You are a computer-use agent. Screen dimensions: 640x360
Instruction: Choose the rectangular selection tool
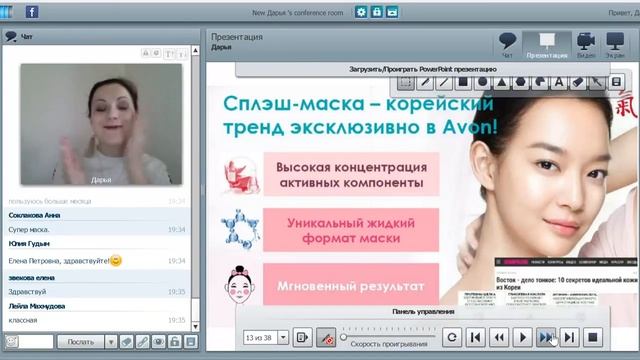[x=406, y=82]
